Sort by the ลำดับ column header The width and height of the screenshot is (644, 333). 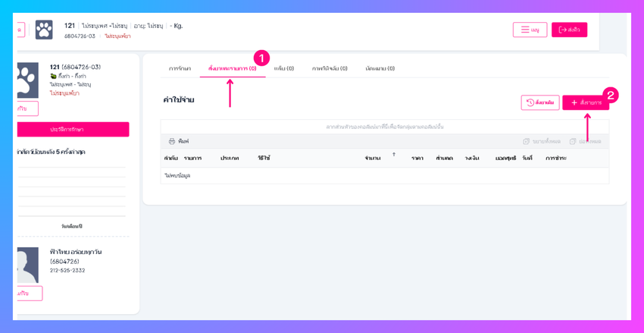tap(170, 159)
